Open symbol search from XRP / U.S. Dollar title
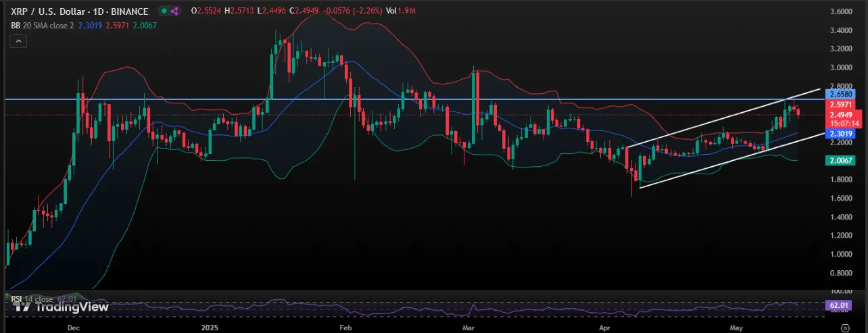Screen dimensions: 868x333 tap(79, 11)
